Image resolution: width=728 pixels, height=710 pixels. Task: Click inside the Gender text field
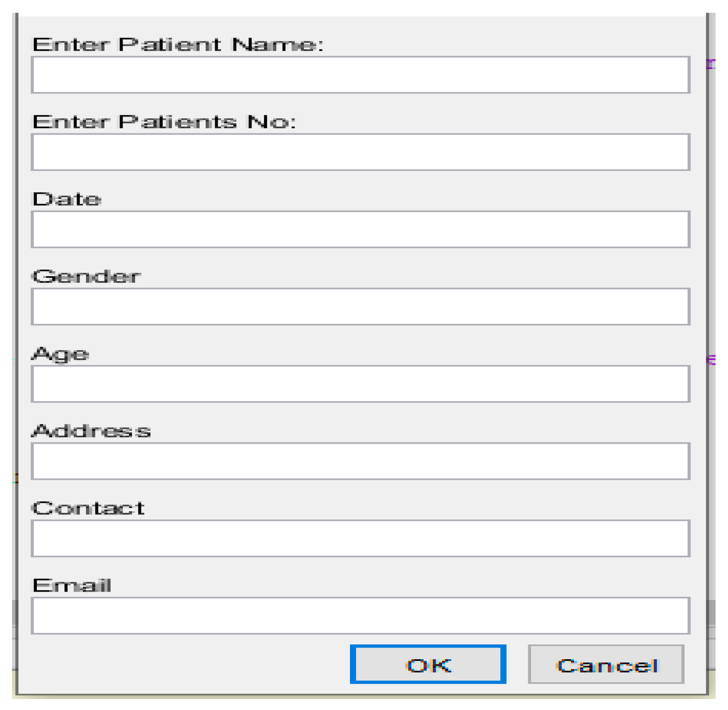360,307
